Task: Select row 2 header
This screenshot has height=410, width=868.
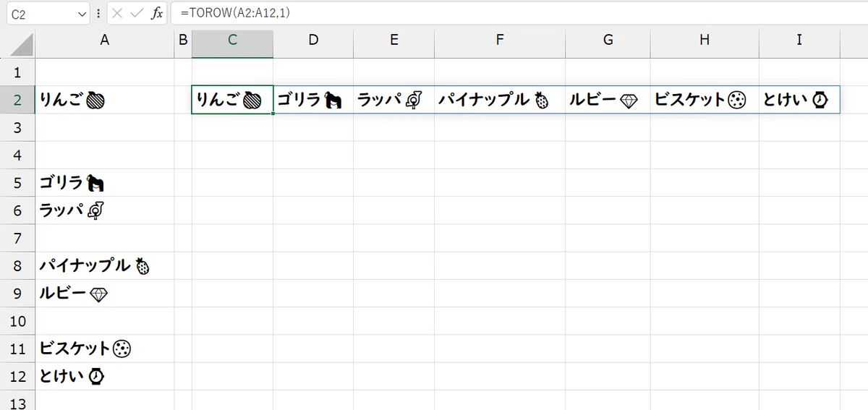Action: (x=18, y=100)
